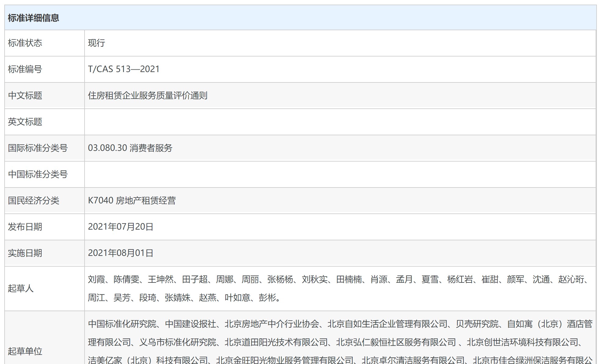Click the empty 英文标题 value cell
Screen dimensions: 599x364
340,122
